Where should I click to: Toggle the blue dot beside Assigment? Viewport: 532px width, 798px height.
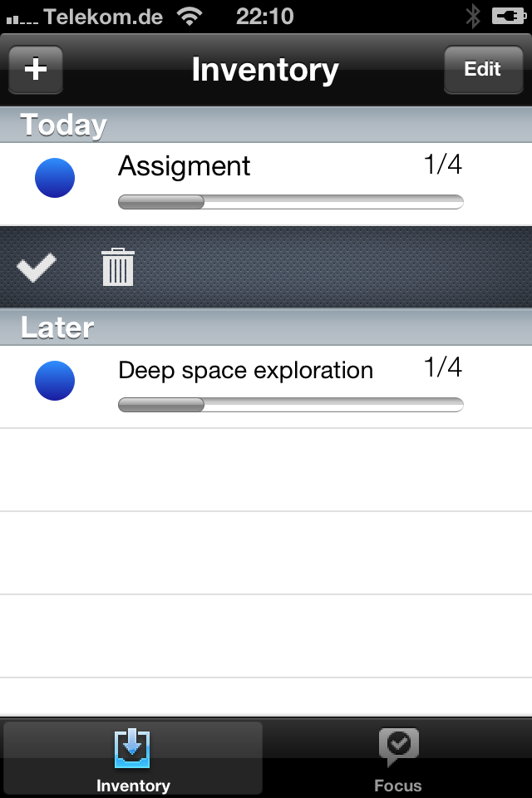(55, 178)
